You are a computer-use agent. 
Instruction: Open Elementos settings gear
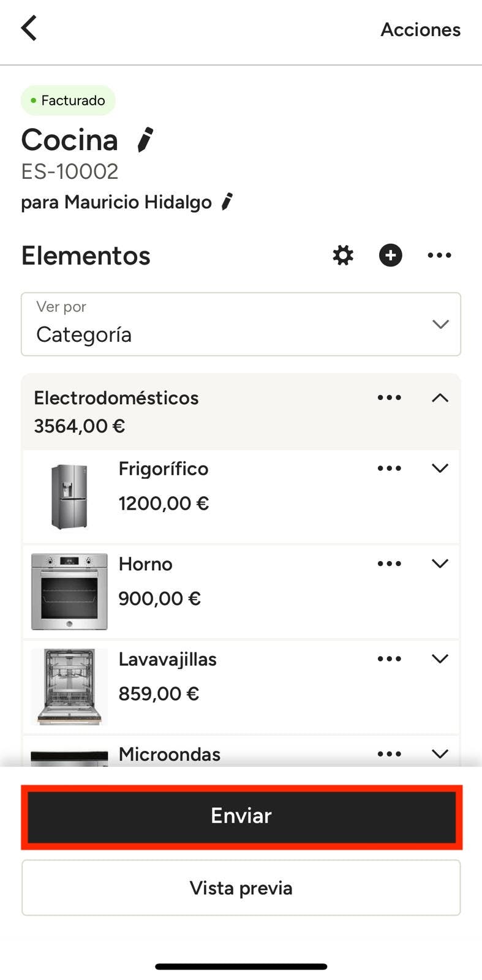pos(343,255)
